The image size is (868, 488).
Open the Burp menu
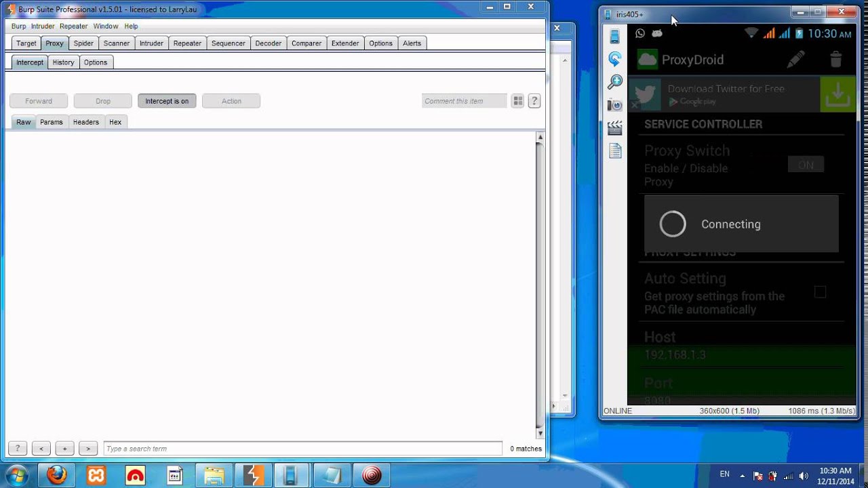[18, 26]
